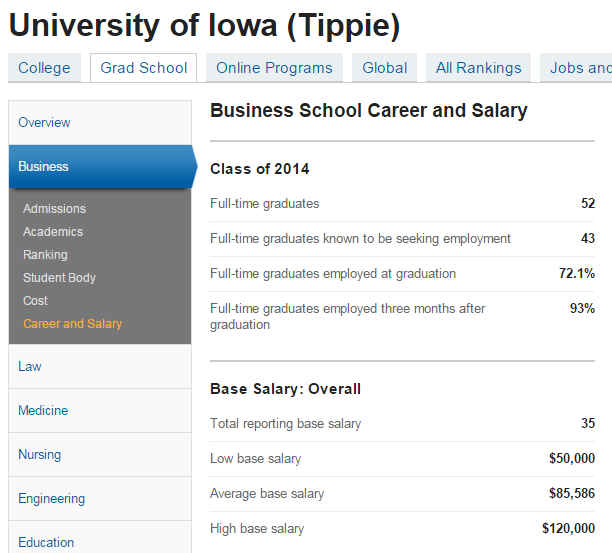Viewport: 612px width, 553px height.
Task: Click the Career and Salary link
Action: tap(73, 324)
